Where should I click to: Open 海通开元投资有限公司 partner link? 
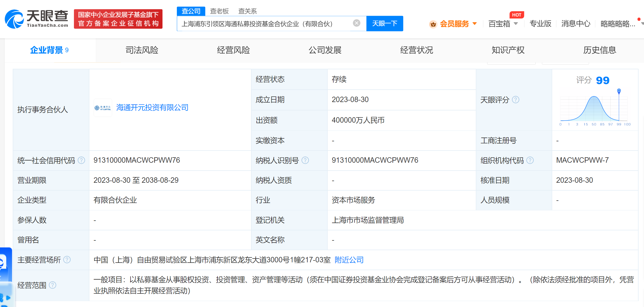click(x=152, y=107)
